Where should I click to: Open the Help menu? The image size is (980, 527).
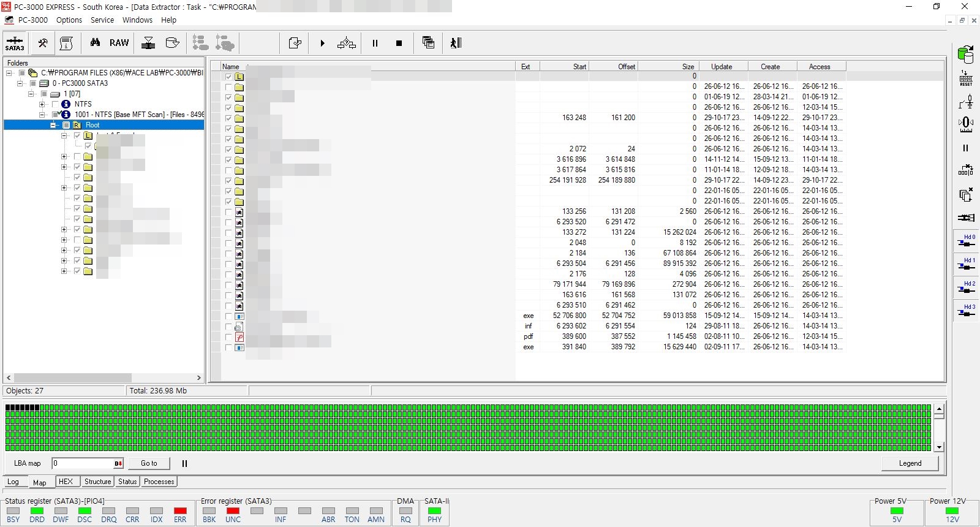(x=168, y=20)
